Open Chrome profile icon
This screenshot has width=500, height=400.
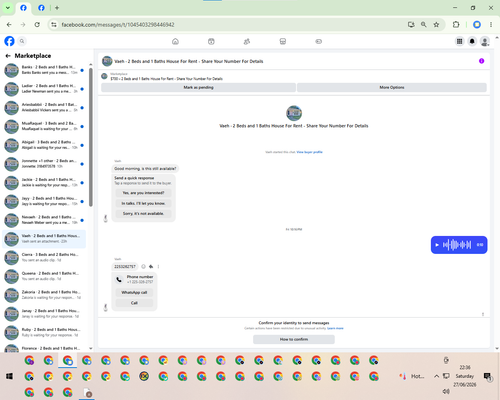coord(477,25)
